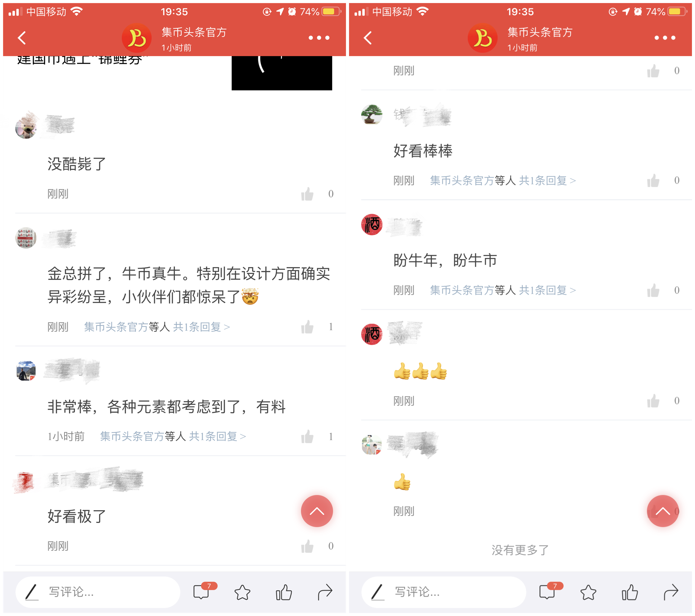Tap the back arrow on left screen
Viewport: 695px width, 616px height.
[x=22, y=38]
